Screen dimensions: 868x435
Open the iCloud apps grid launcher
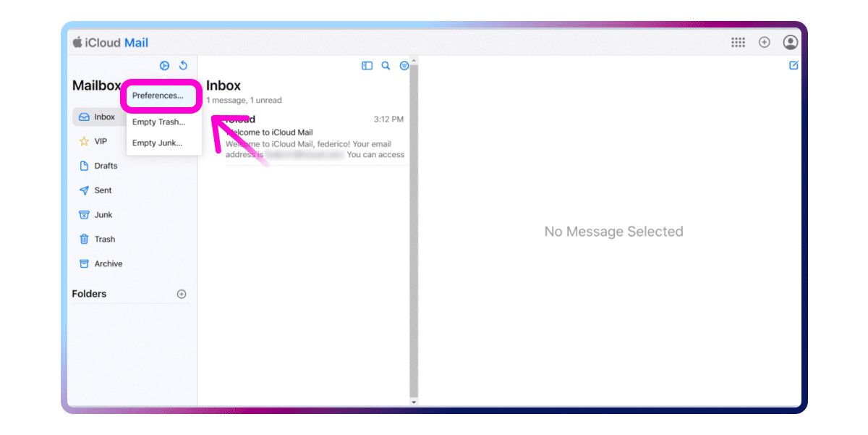(x=738, y=43)
